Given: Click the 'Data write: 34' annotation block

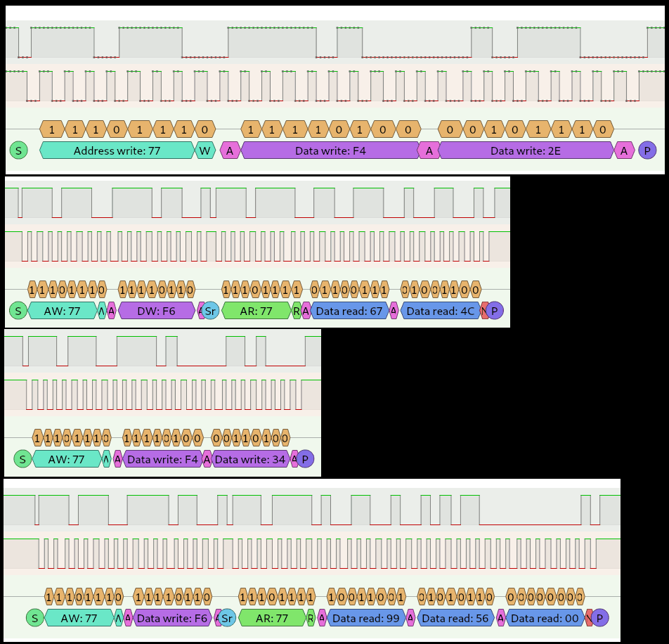Looking at the screenshot, I should pos(250,459).
